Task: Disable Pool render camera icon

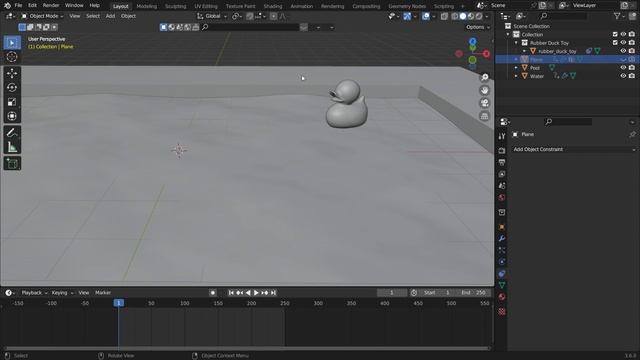Action: [632, 68]
